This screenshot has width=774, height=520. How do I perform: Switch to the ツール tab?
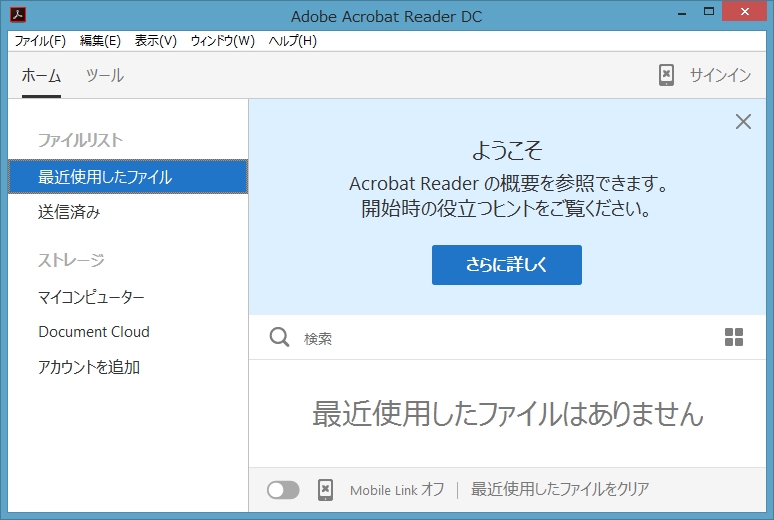105,76
